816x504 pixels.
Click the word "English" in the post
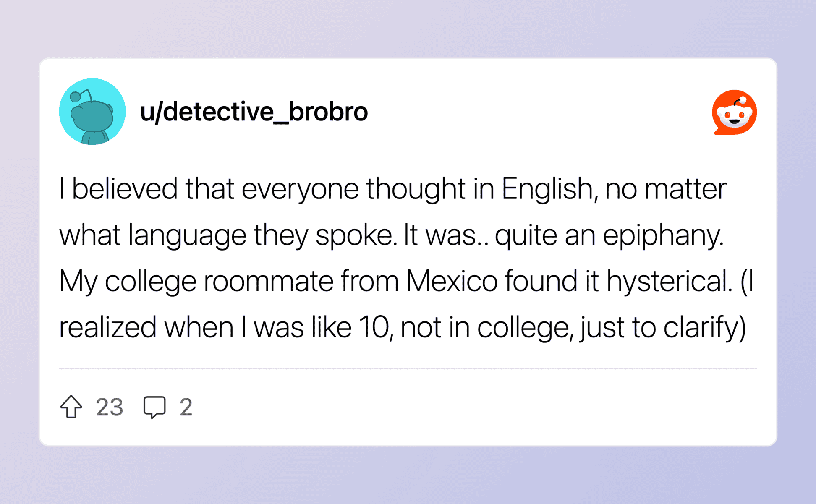coord(547,189)
